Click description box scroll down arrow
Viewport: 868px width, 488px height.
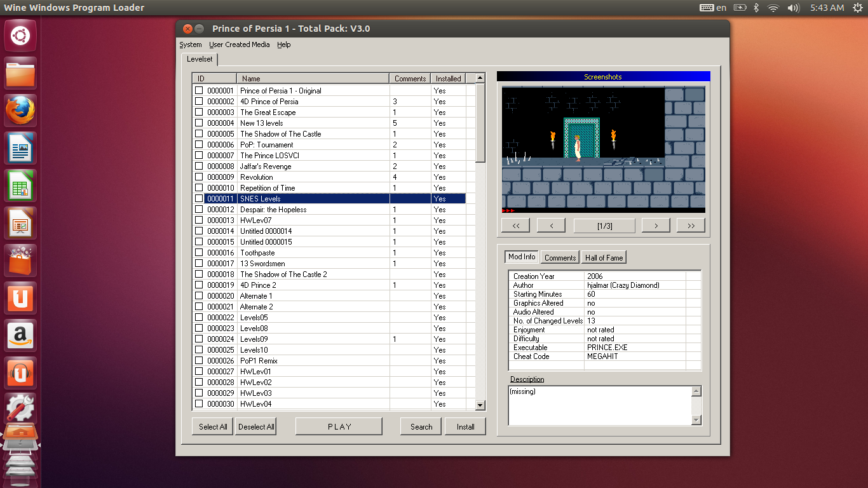[x=696, y=420]
